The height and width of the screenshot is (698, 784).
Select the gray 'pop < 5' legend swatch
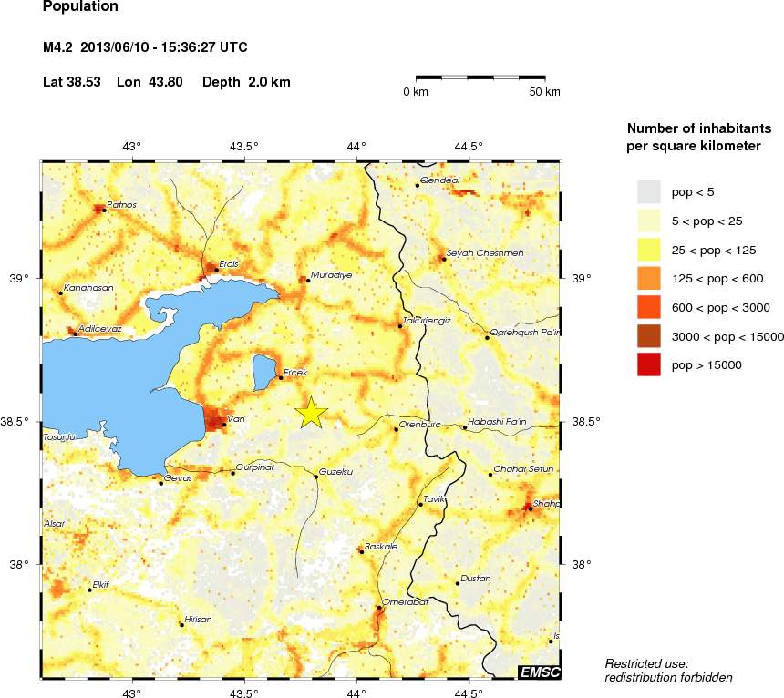(648, 191)
